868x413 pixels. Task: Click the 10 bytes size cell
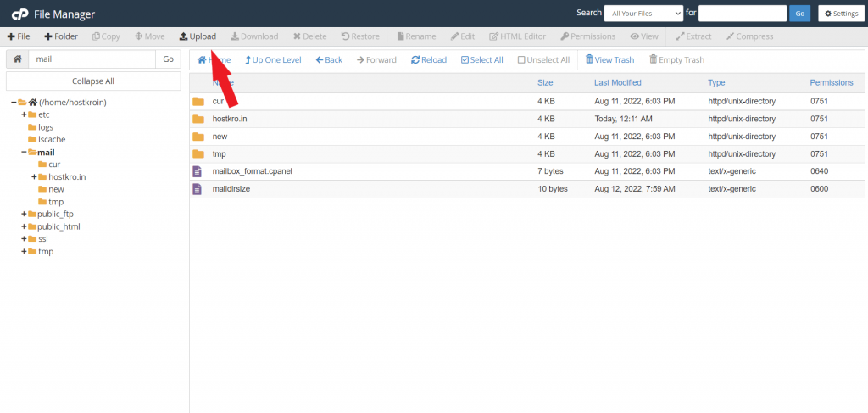[553, 189]
